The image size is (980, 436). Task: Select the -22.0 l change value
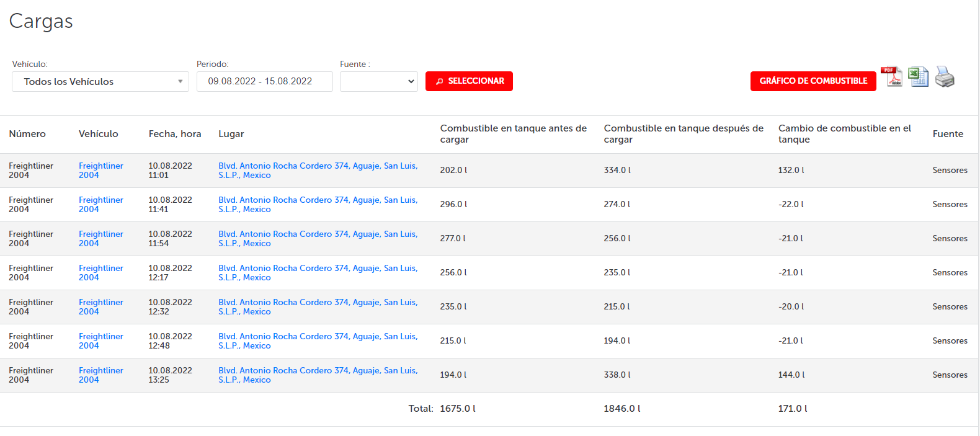pos(791,204)
